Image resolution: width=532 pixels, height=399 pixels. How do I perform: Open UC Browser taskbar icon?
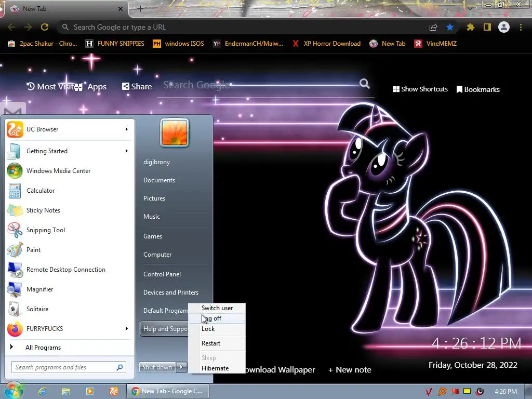(114, 391)
